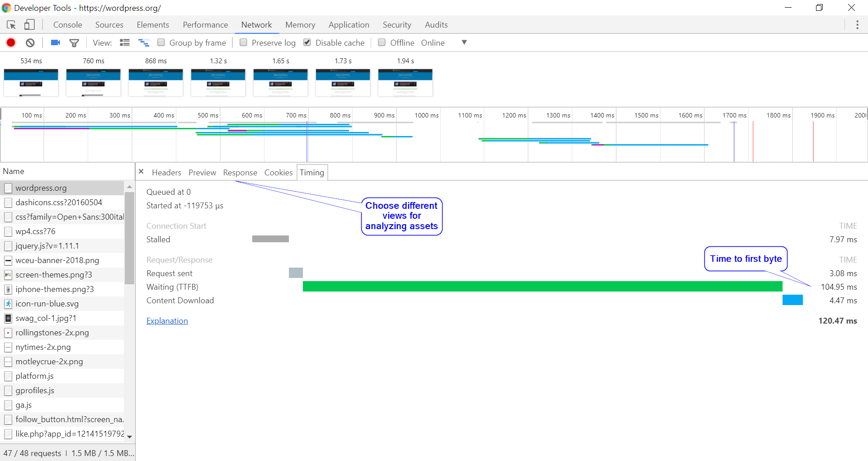This screenshot has width=868, height=461.
Task: Toggle the device toolbar icon
Action: click(29, 25)
